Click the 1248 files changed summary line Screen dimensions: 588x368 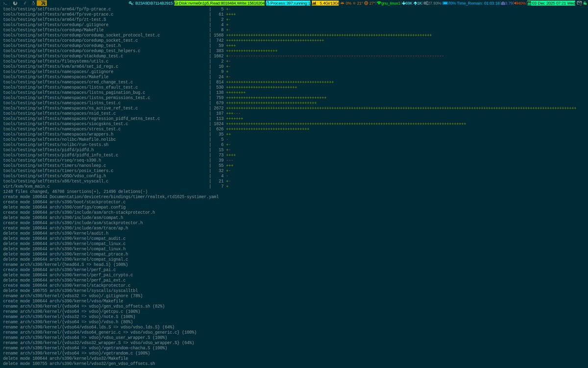click(75, 191)
